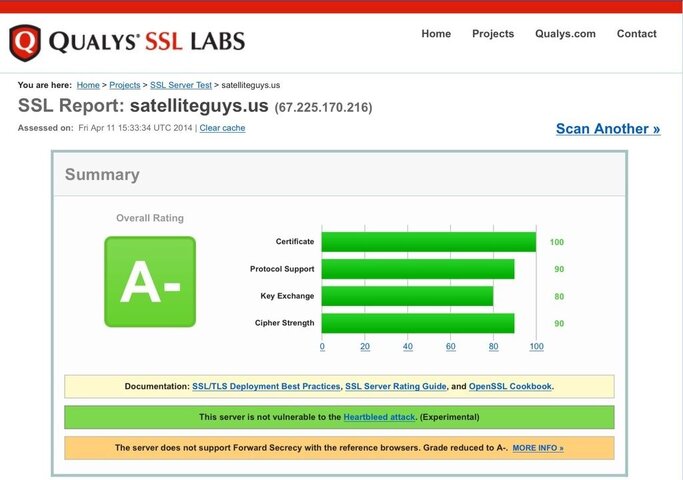The width and height of the screenshot is (683, 480).
Task: Click the Key Exchange score bar
Action: tap(407, 296)
